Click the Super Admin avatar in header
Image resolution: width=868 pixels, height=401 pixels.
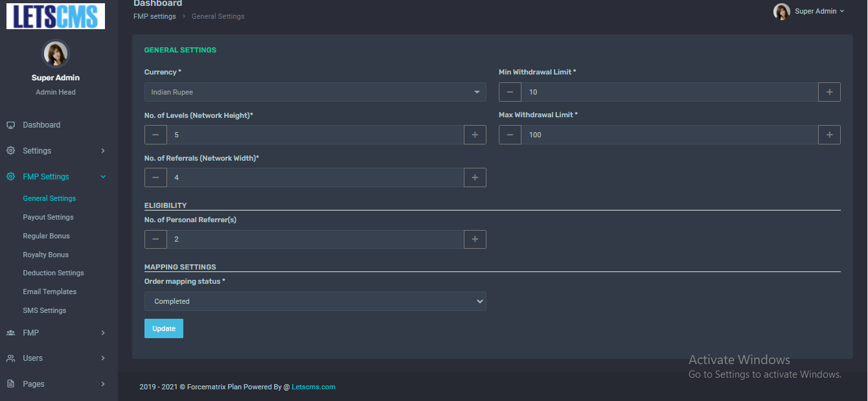click(x=782, y=12)
